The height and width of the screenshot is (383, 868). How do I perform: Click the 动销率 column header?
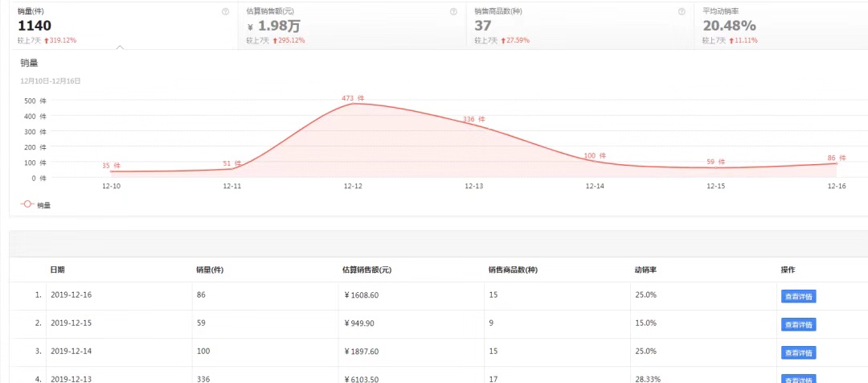click(645, 270)
